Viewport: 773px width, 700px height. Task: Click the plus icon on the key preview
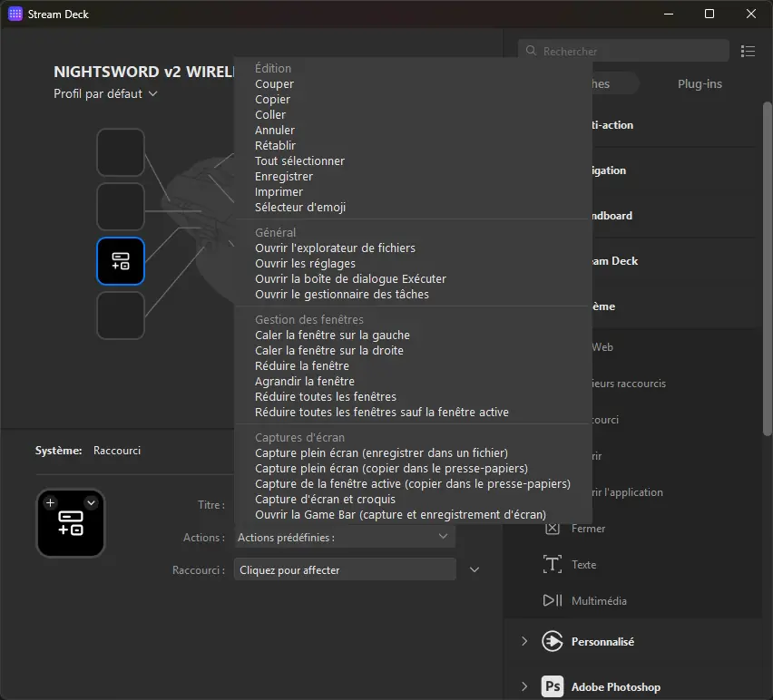[50, 502]
